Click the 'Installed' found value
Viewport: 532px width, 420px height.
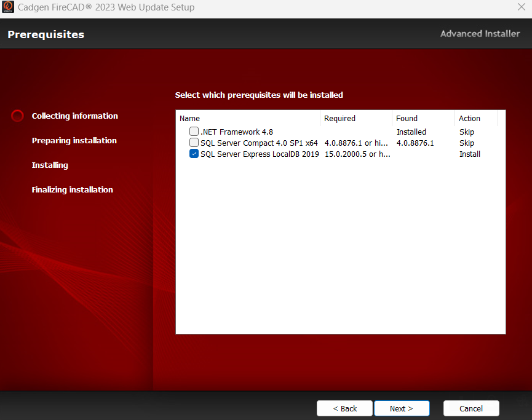411,132
